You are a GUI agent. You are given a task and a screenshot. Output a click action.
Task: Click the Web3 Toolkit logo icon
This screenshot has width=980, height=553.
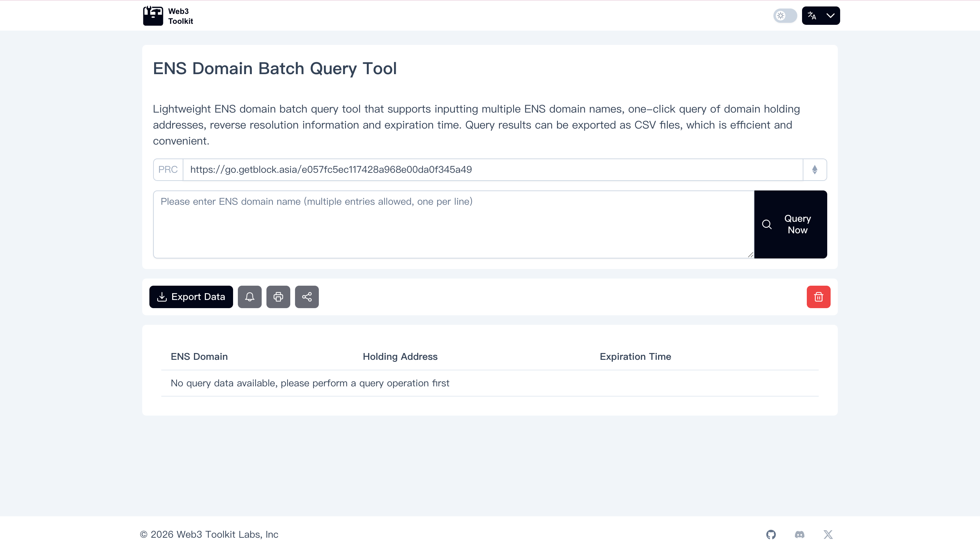153,16
